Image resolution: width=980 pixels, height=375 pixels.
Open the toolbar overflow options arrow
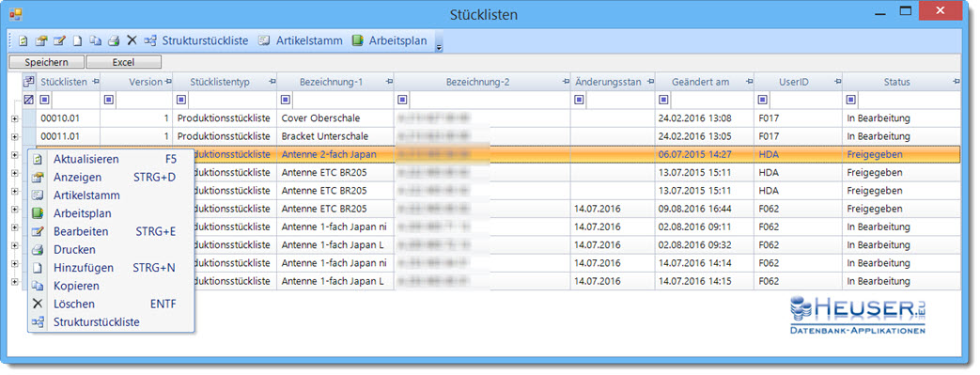click(439, 48)
